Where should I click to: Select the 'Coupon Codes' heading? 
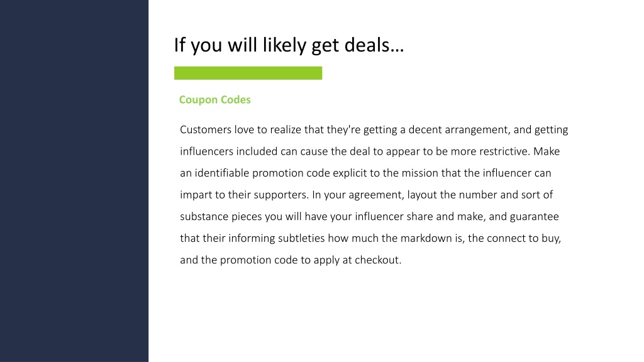tap(215, 100)
